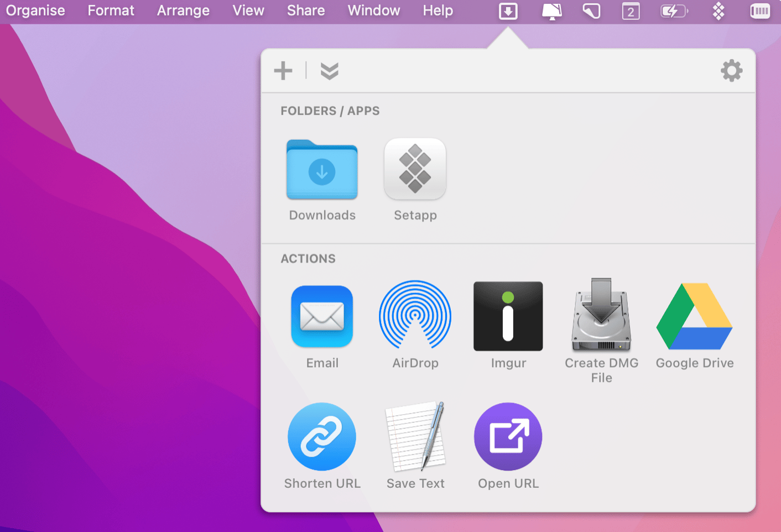Open the Arrange menu
Viewport: 781px width, 532px height.
(x=183, y=11)
